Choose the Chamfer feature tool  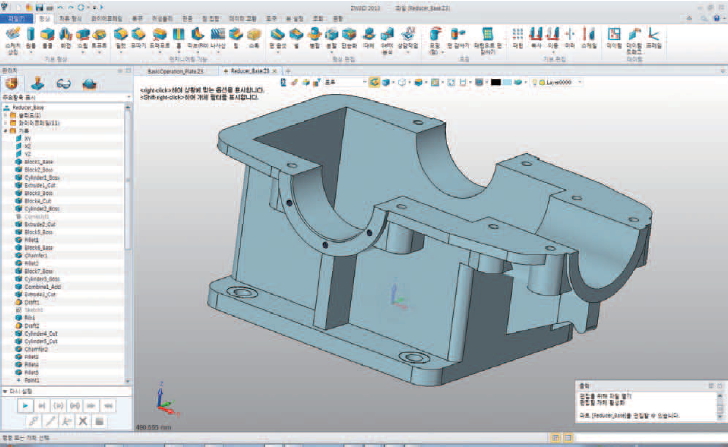tap(138, 37)
